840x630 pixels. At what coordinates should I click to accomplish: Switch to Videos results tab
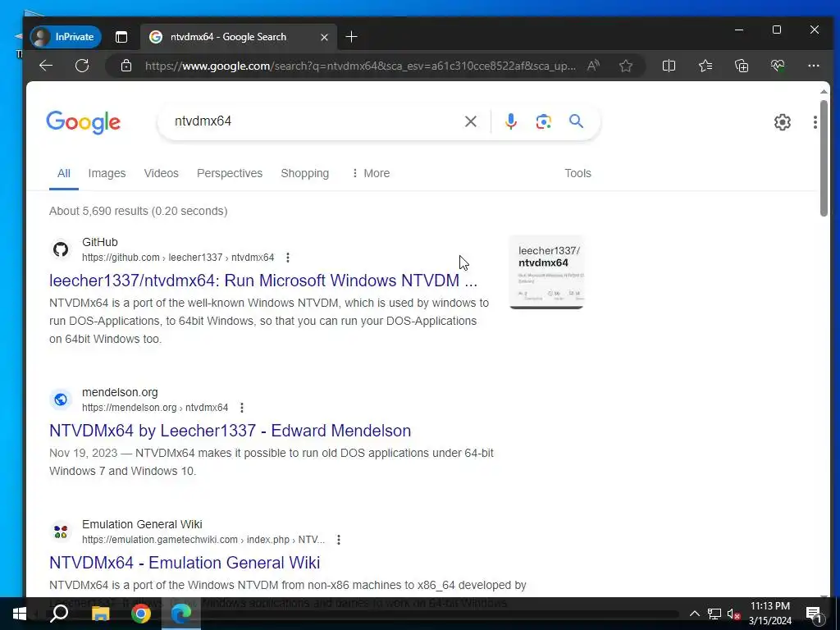click(x=162, y=173)
